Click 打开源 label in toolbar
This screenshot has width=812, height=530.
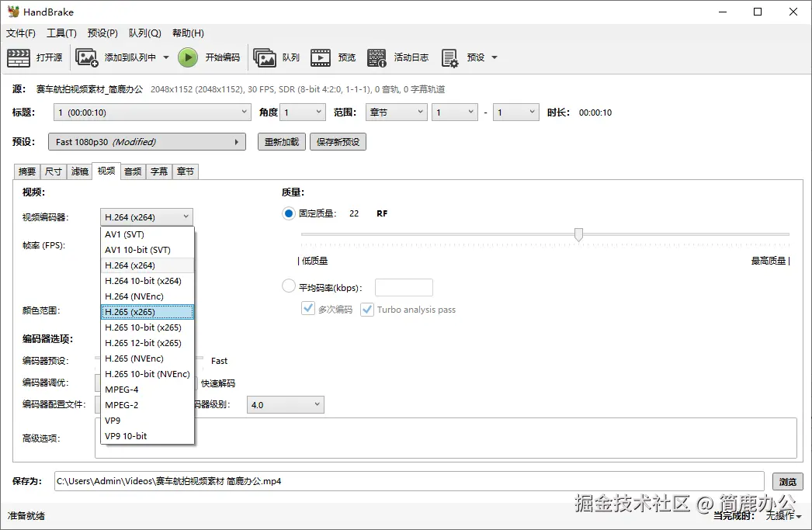click(x=49, y=57)
